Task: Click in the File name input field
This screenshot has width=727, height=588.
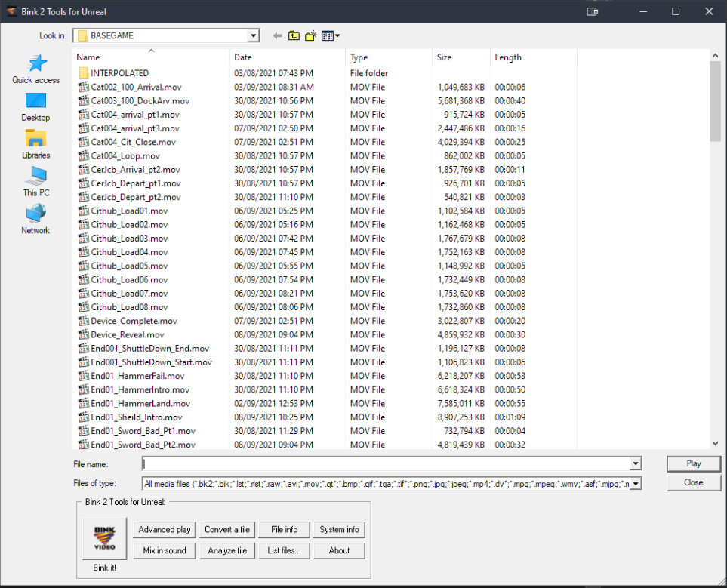Action: [386, 463]
